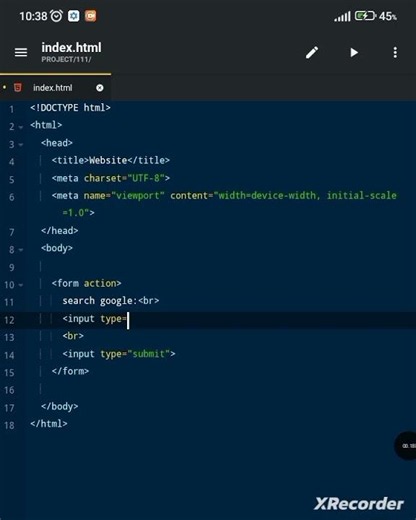Click the 45% battery percentage
Image resolution: width=416 pixels, height=520 pixels.
[388, 16]
